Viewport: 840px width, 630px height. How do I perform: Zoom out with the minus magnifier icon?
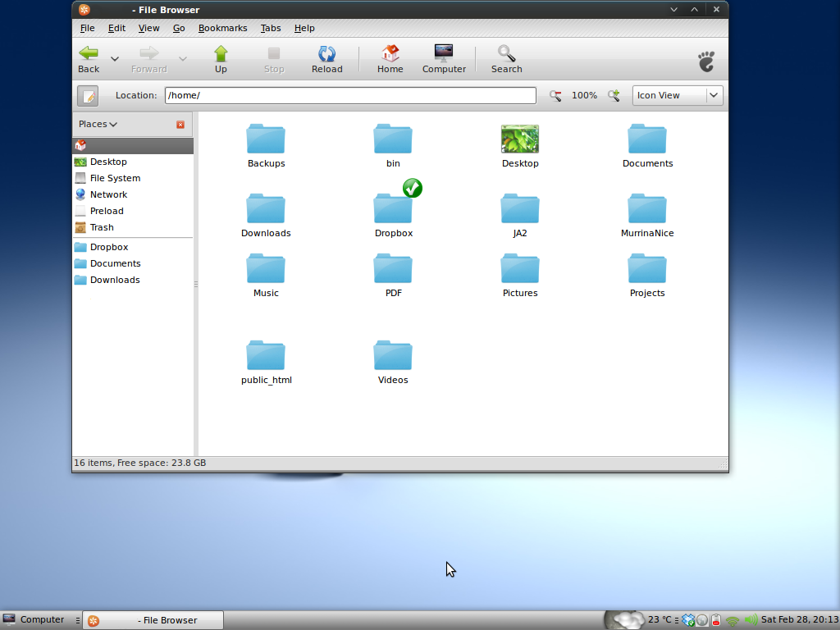[x=555, y=95]
